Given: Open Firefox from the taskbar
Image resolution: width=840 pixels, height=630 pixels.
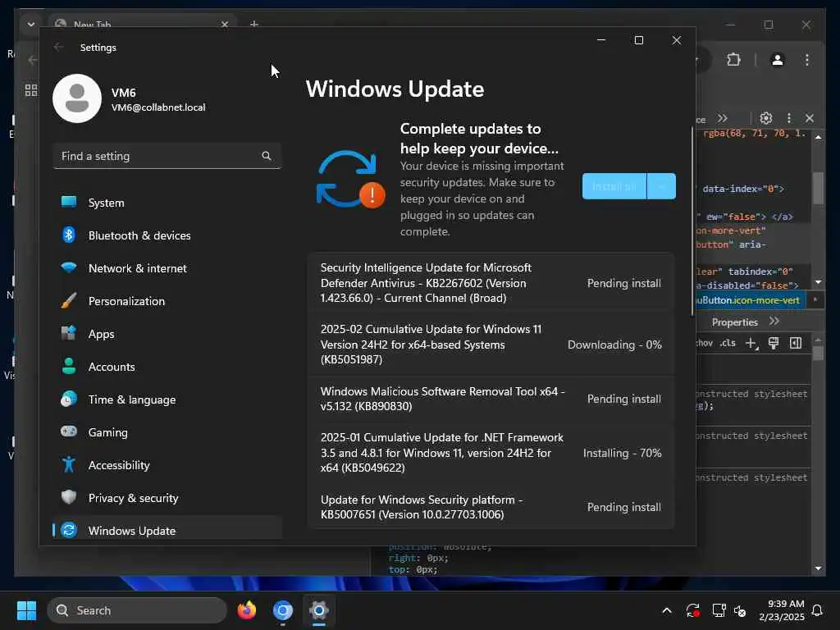Looking at the screenshot, I should point(246,610).
